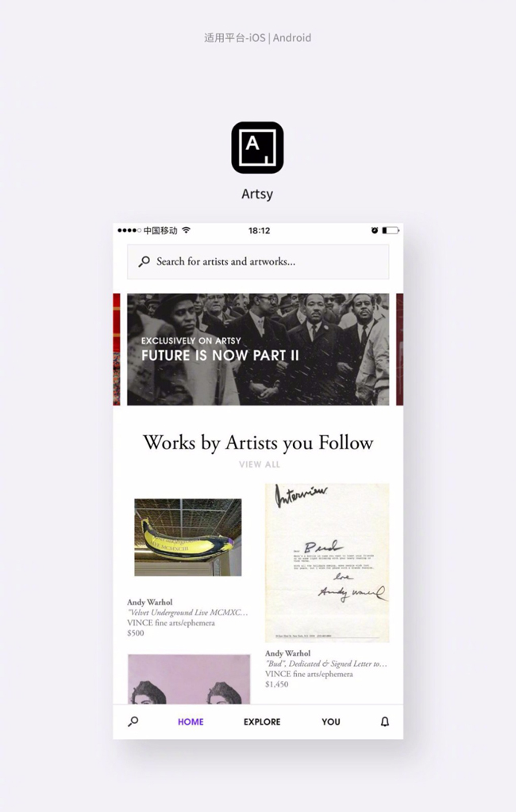Select the Velvet Underground Live artwork title
This screenshot has width=516, height=812.
[x=187, y=612]
